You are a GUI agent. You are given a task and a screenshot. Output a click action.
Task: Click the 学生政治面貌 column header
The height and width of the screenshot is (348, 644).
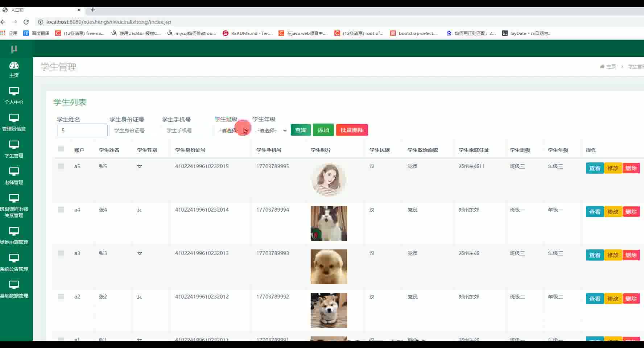tap(423, 150)
